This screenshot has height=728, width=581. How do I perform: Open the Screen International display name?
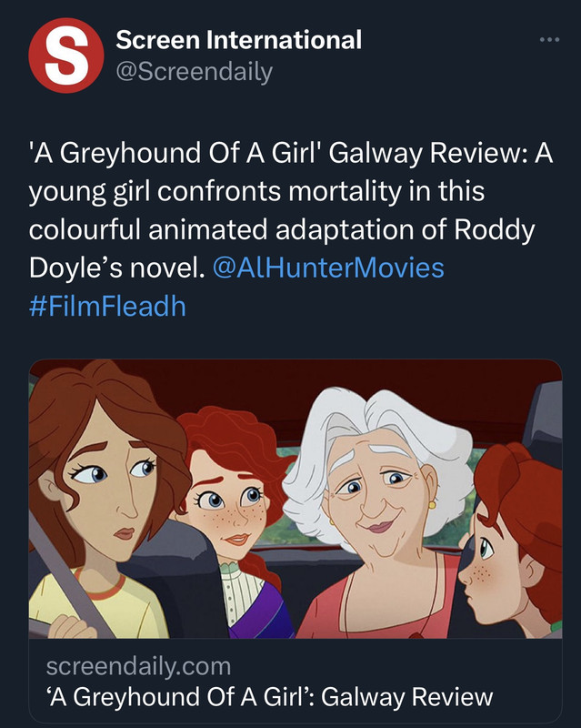tap(238, 39)
